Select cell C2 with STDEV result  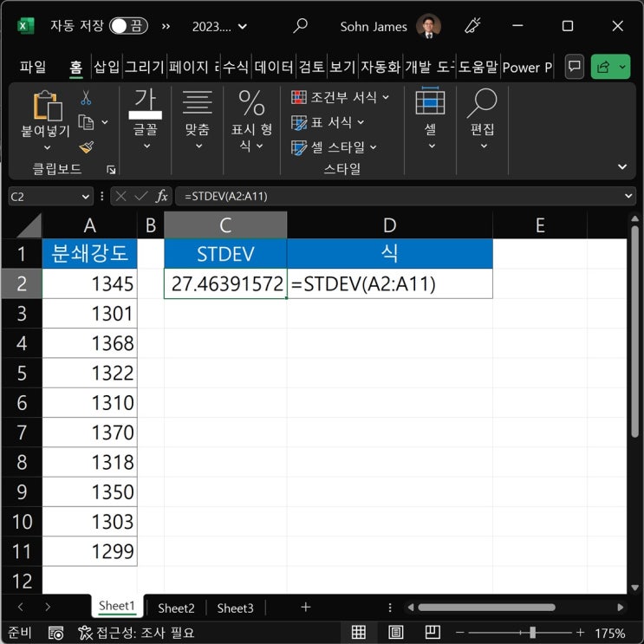(x=225, y=283)
